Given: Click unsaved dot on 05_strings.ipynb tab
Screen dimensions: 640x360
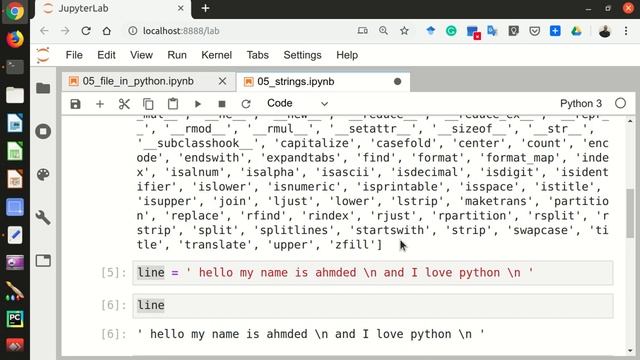Looking at the screenshot, I should pyautogui.click(x=398, y=82).
